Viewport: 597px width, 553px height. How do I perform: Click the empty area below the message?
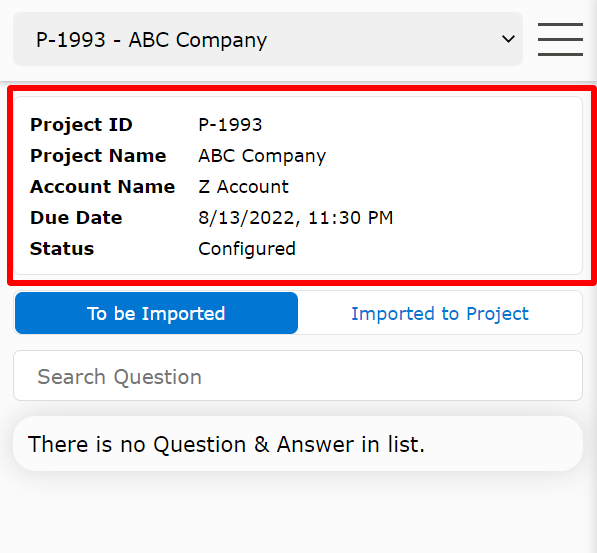tap(298, 512)
